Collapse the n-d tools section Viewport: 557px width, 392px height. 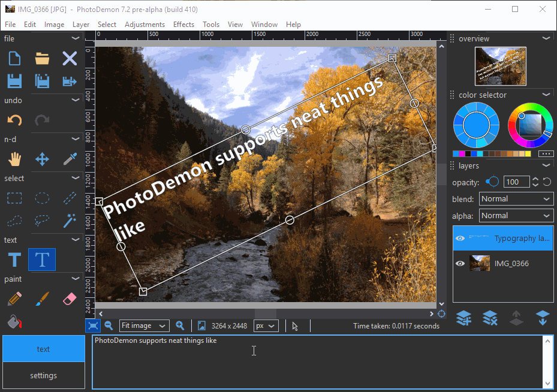76,139
